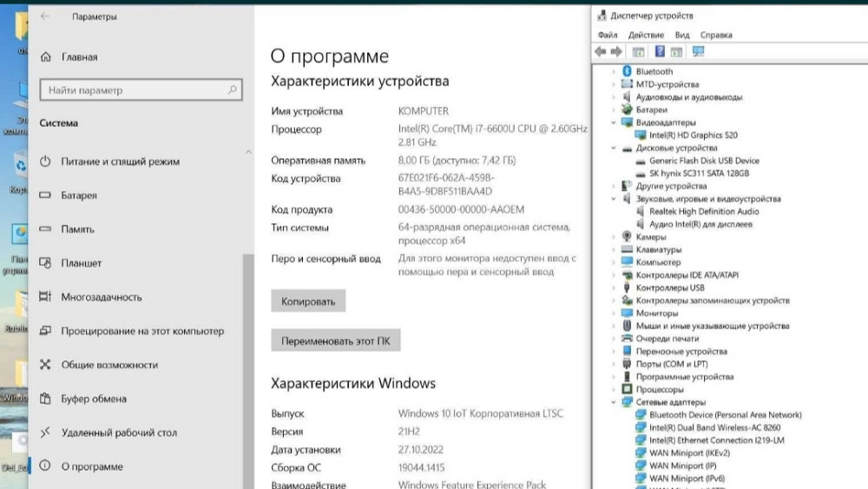Click Device Manager forward arrow toolbar icon
868x489 pixels.
pyautogui.click(x=616, y=51)
